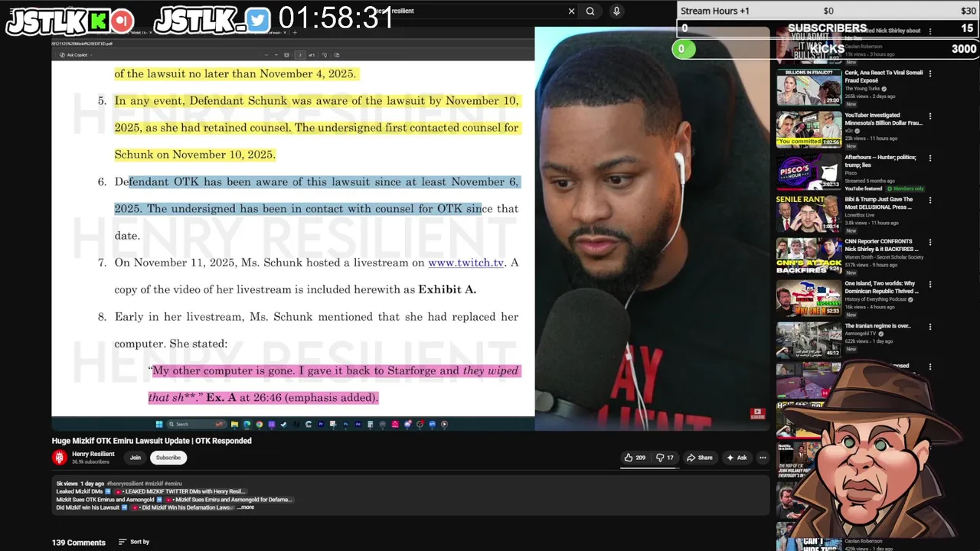Click the Warren Smith - Secret Scholar Society channel name

coord(884,257)
